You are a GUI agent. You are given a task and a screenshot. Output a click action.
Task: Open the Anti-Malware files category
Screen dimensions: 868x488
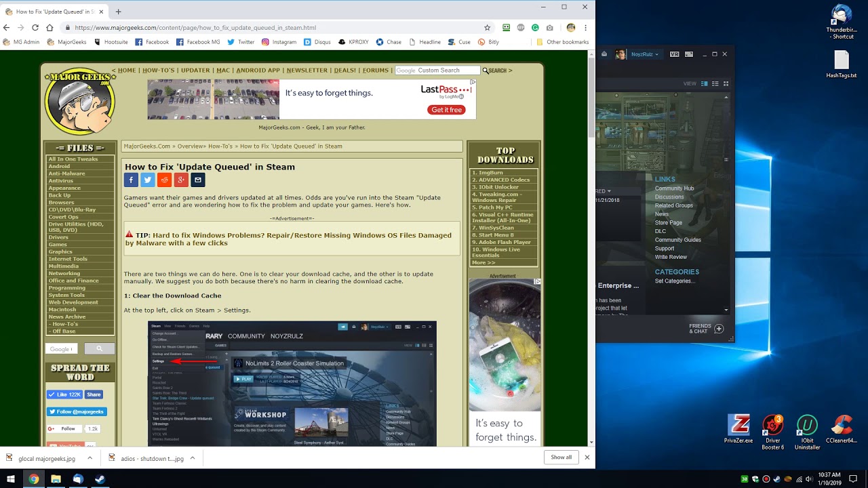(66, 174)
